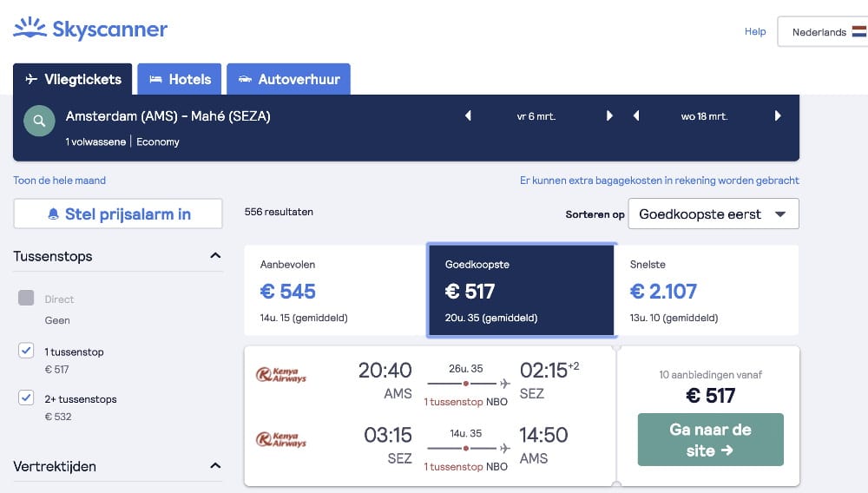Click the Geen label under Direct
Screen dimensions: 868x493
[57, 320]
